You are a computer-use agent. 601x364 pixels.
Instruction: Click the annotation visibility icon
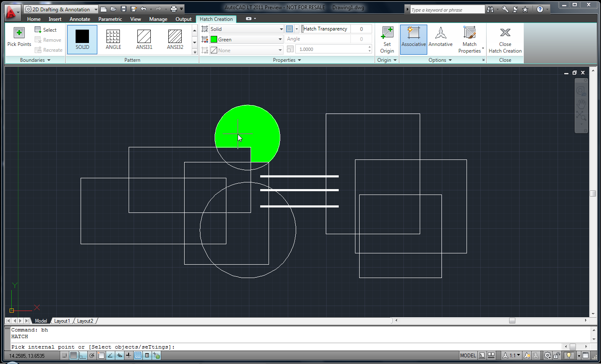pos(527,356)
